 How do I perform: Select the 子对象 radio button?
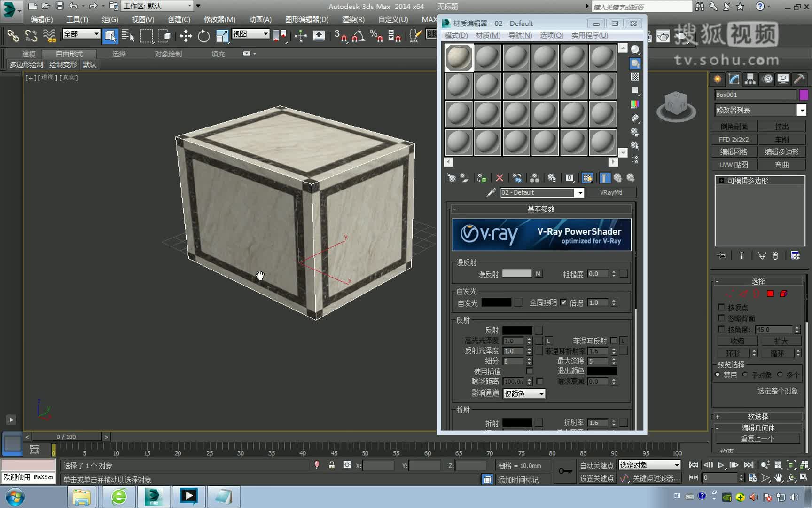745,375
